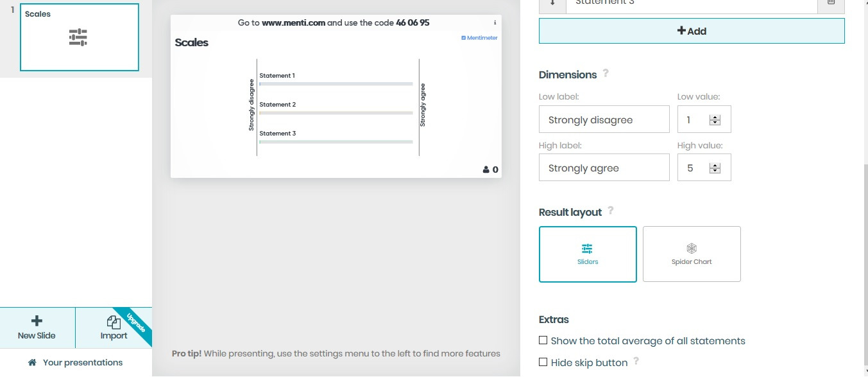This screenshot has width=868, height=377.
Task: Create a New Slide
Action: click(x=37, y=328)
